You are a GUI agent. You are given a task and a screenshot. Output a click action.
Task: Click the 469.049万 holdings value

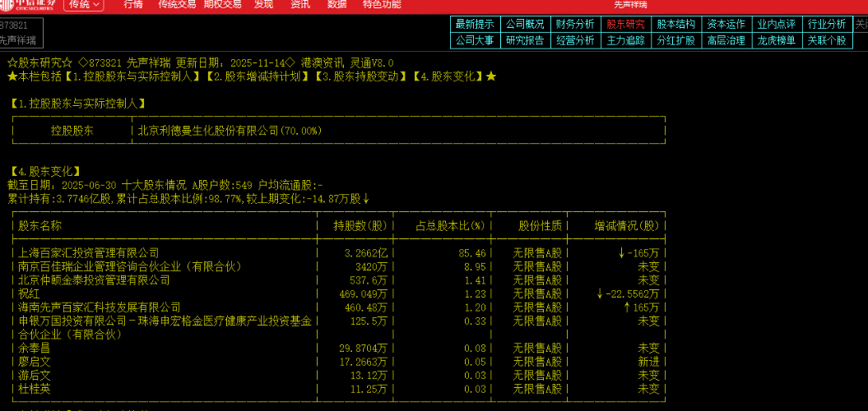point(363,293)
